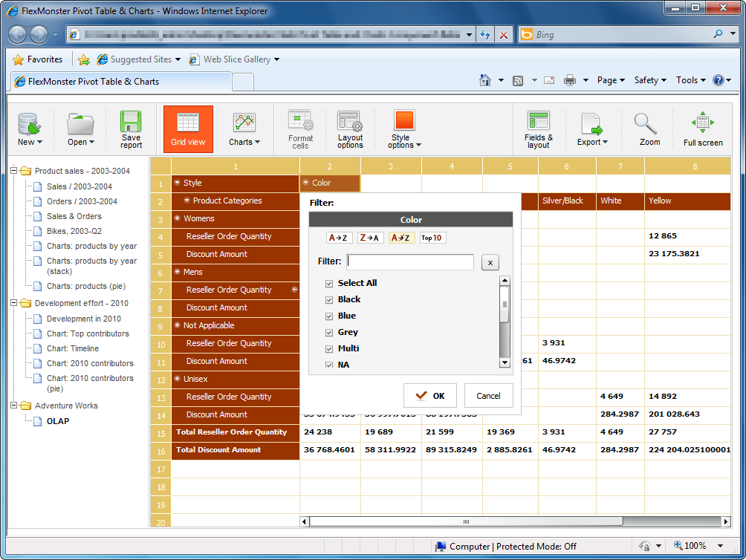
Task: Select the FlexMonster Pivot Table & Charts tab
Action: pos(121,81)
